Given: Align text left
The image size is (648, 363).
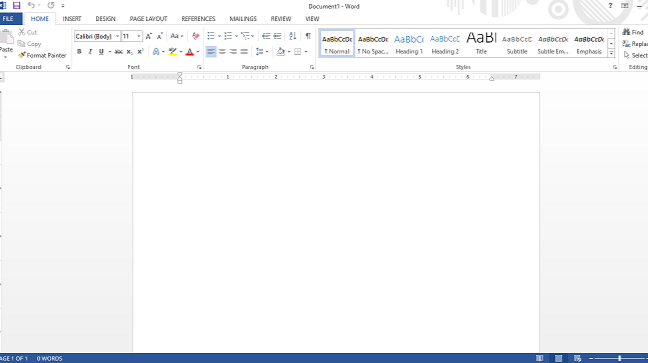Looking at the screenshot, I should (211, 52).
